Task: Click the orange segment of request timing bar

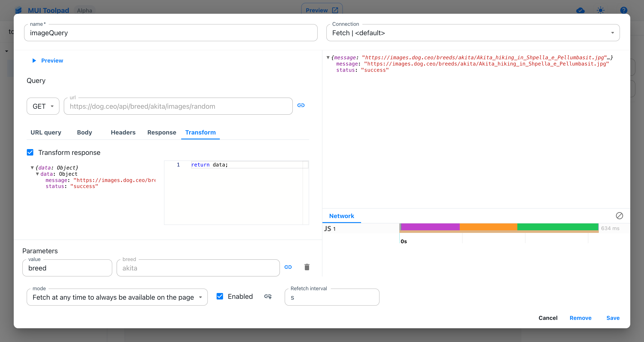Action: pyautogui.click(x=488, y=227)
